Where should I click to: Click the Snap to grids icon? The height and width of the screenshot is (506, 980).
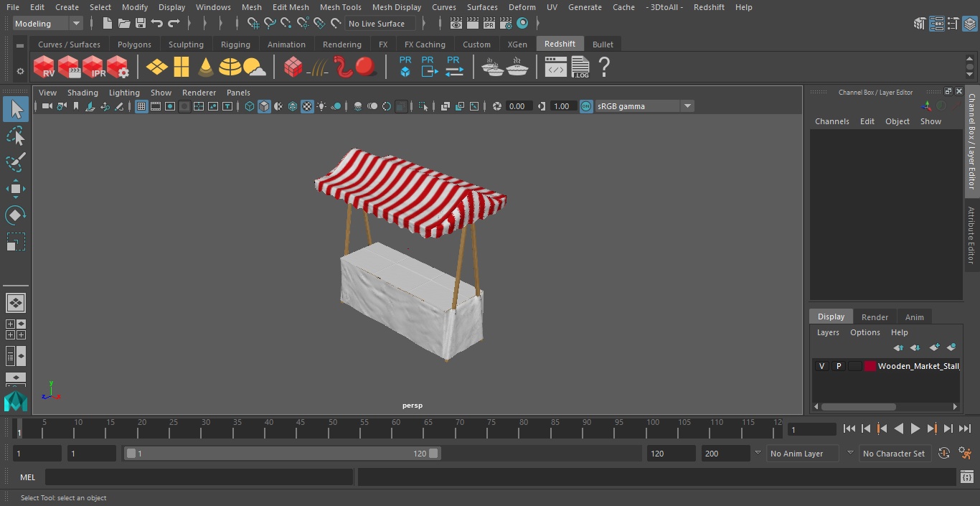click(253, 24)
